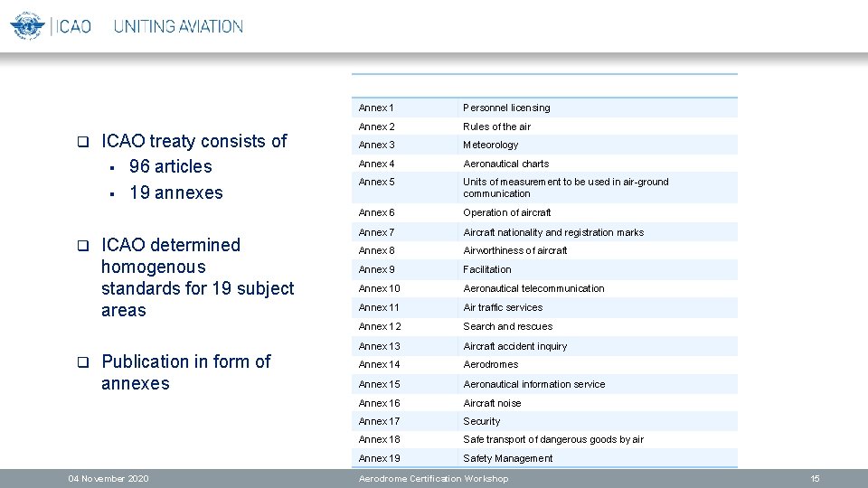
Task: Click the 'Aerodrome Certification Workshop' footer title
Action: (433, 479)
